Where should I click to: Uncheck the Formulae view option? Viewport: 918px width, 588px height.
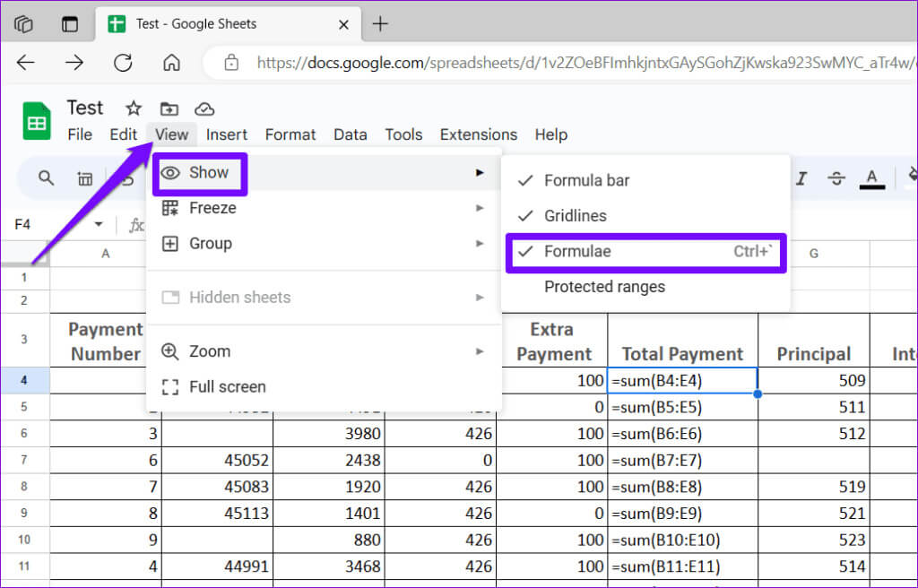(577, 252)
